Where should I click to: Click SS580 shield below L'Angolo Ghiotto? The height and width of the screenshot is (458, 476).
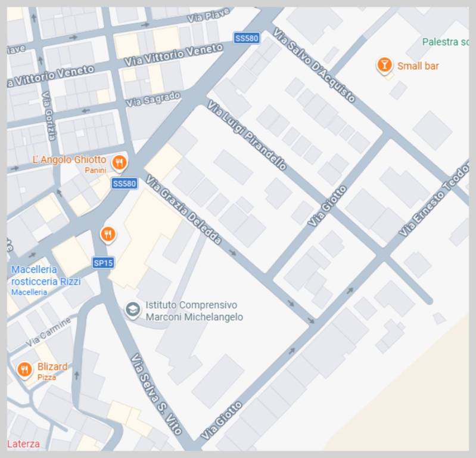click(x=125, y=183)
